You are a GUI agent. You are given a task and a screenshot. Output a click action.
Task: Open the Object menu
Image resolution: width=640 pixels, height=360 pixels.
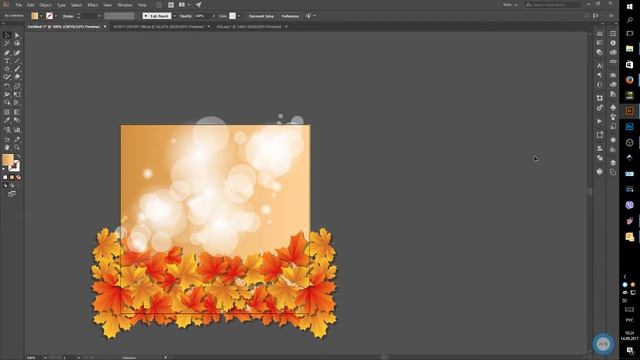click(x=45, y=5)
